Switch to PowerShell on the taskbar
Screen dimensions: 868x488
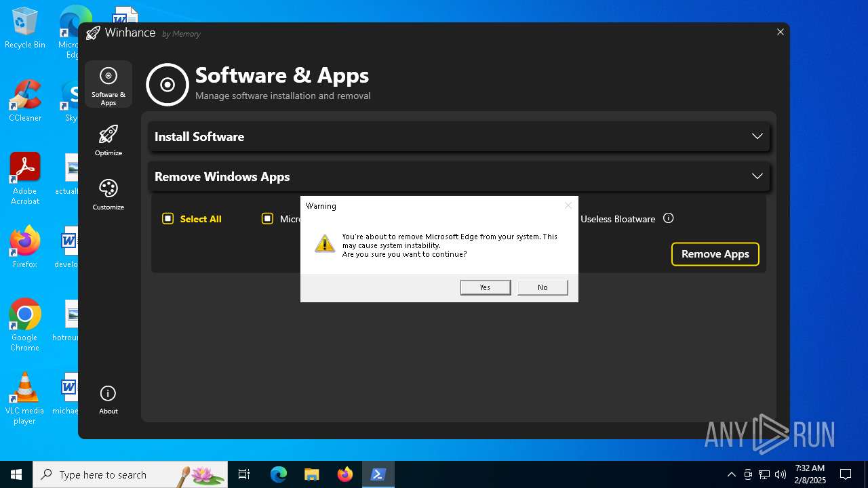point(378,474)
